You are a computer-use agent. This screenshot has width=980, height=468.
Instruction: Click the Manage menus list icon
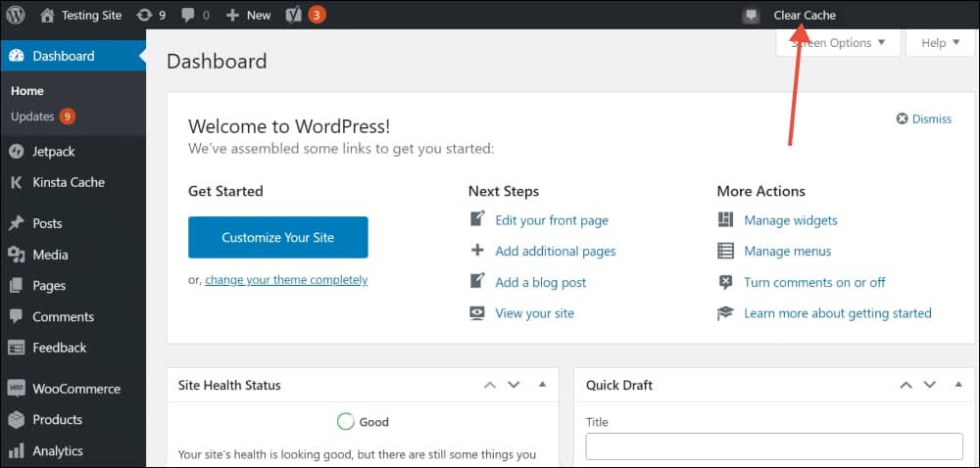point(725,251)
